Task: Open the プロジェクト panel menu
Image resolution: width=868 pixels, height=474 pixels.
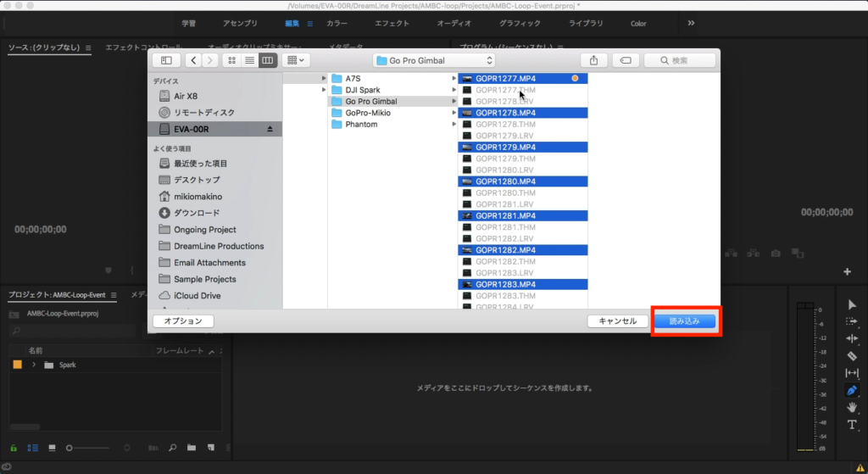Action: click(114, 295)
